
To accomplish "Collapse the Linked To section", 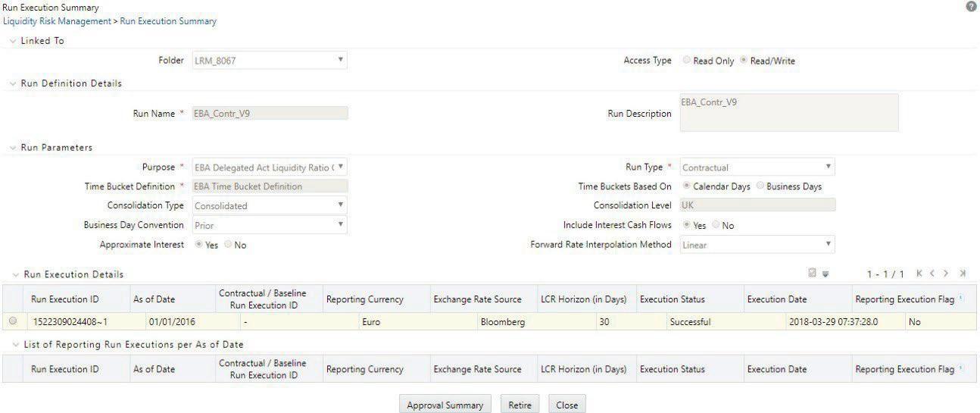I will coord(13,41).
